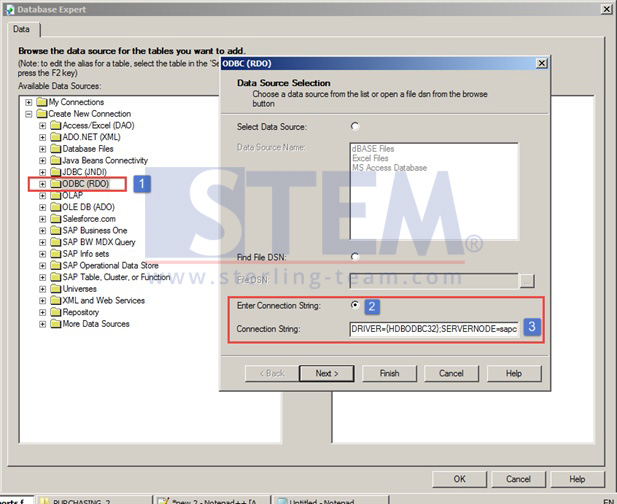617x504 pixels.
Task: Expand the SAP Business One node
Action: click(42, 231)
